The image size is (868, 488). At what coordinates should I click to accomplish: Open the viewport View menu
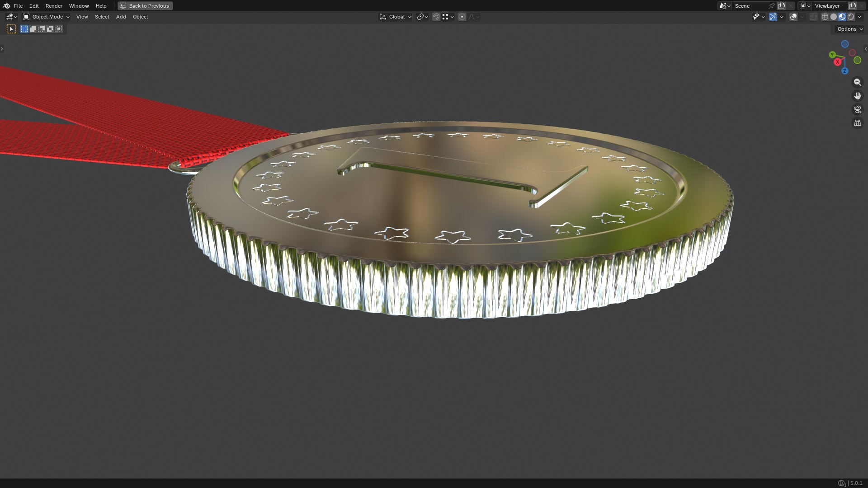pos(82,17)
